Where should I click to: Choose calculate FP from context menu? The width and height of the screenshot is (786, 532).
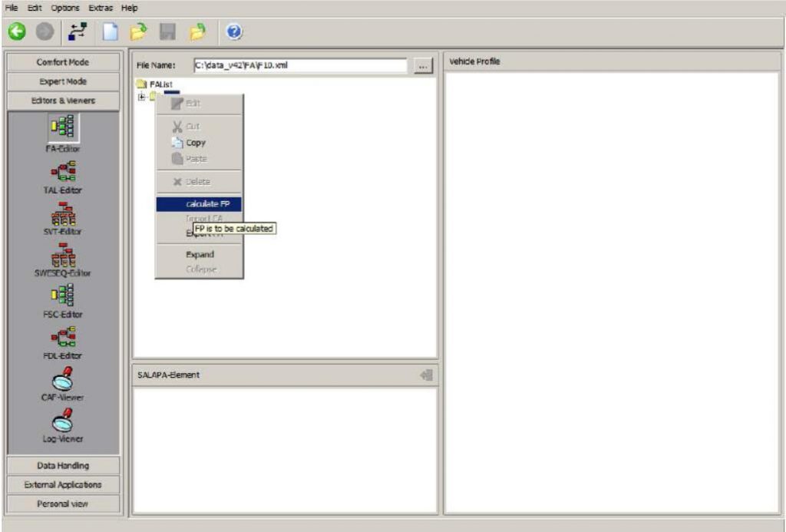pyautogui.click(x=200, y=204)
